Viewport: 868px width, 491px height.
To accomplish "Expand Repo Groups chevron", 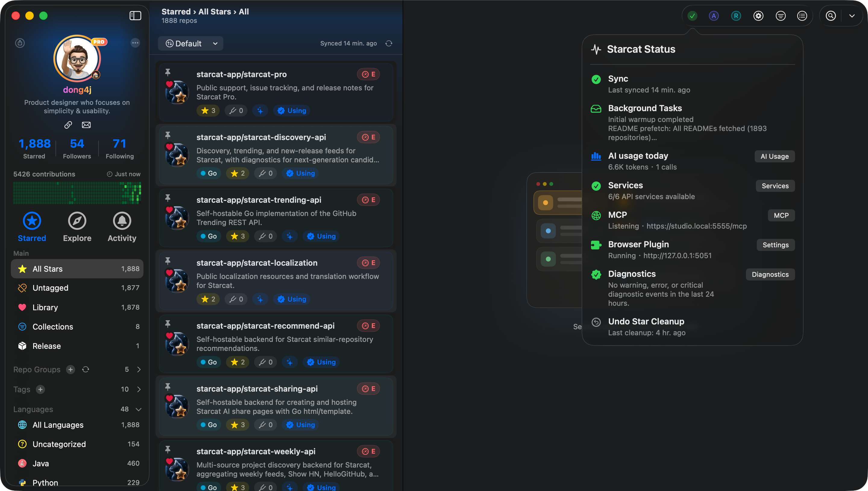I will pos(139,370).
